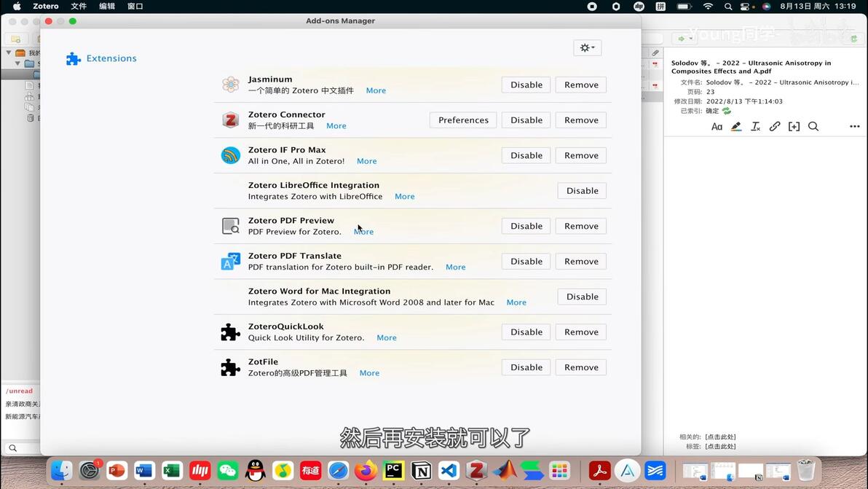Image resolution: width=868 pixels, height=489 pixels.
Task: Open Zotero Connector Preferences
Action: [x=463, y=120]
